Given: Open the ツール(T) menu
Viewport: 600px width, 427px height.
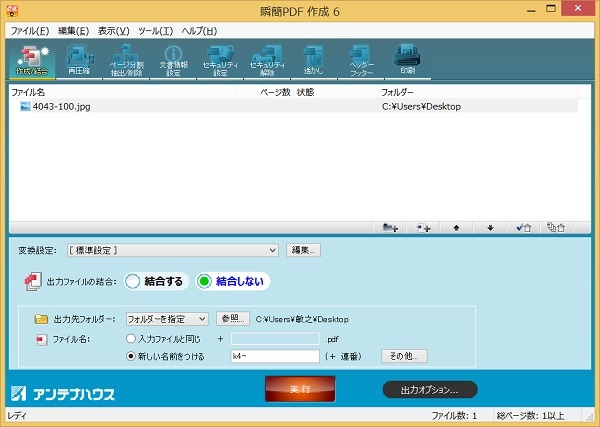Looking at the screenshot, I should click(x=156, y=31).
